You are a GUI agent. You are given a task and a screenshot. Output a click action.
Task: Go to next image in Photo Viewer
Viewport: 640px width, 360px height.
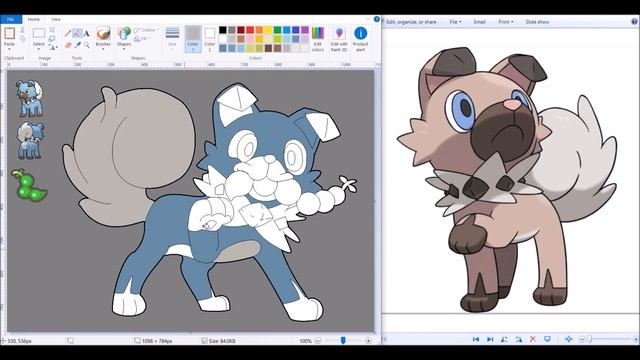(x=490, y=339)
